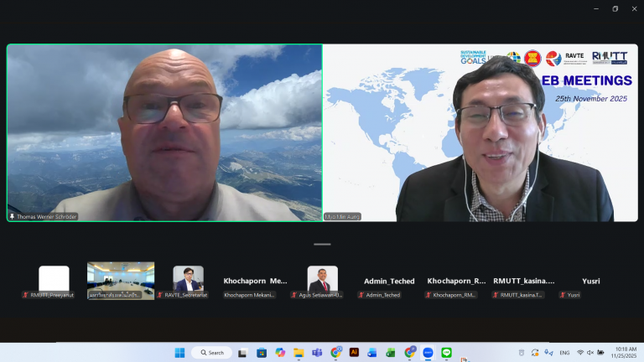Click the taskbar Search box
This screenshot has width=644, height=362.
tap(210, 353)
